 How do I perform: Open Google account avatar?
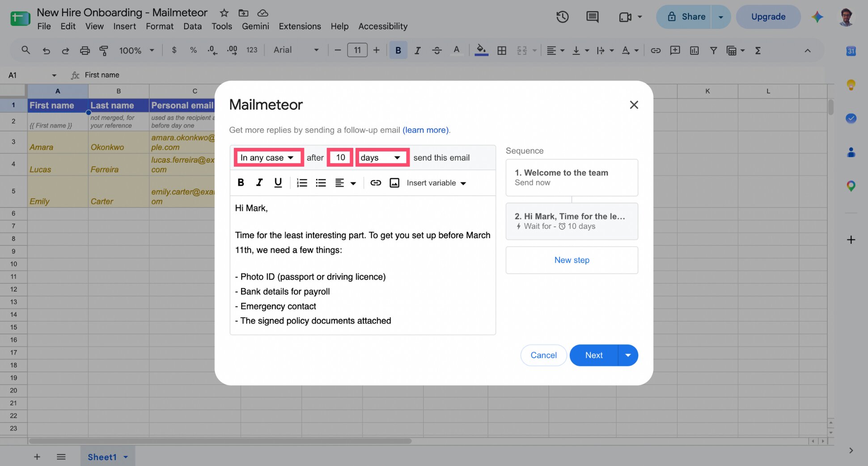pos(846,17)
